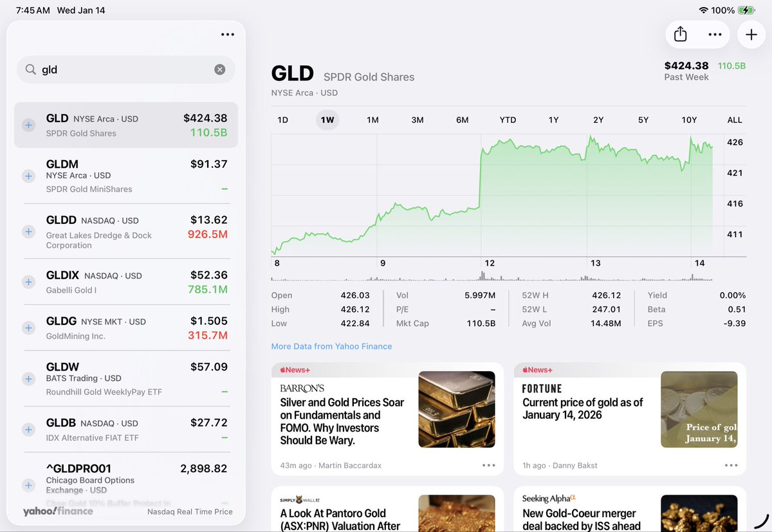This screenshot has height=532, width=772.
Task: Share the GLD stock page
Action: click(681, 35)
